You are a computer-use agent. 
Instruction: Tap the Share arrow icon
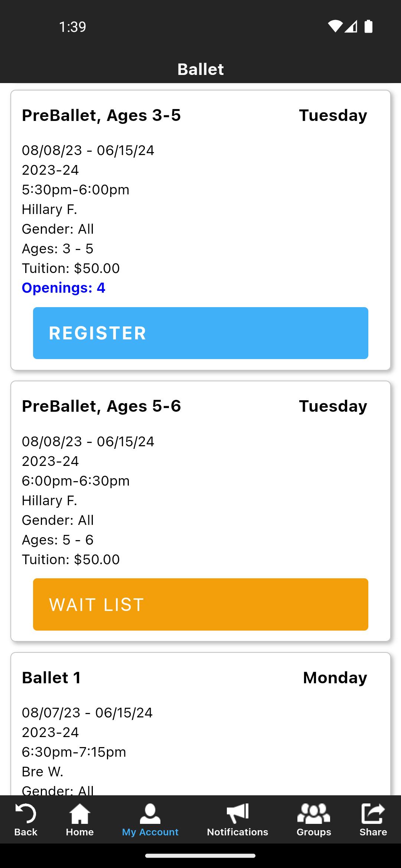click(x=373, y=814)
